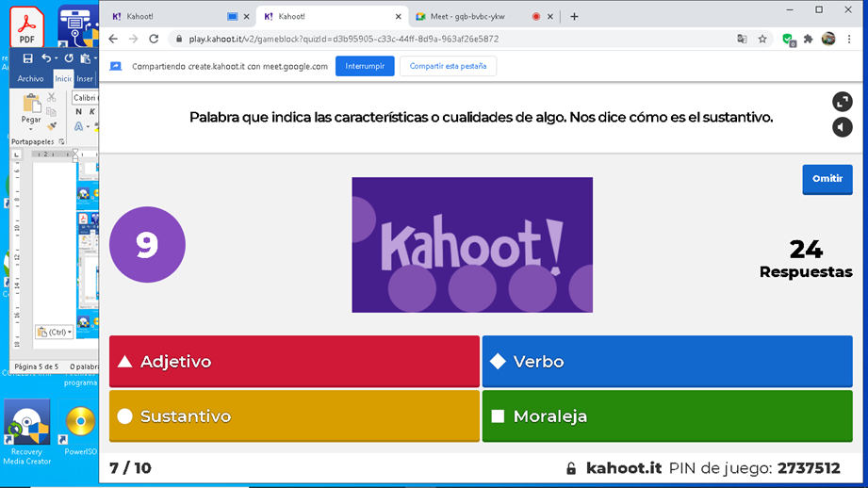Click the game PIN 2737512
The height and width of the screenshot is (488, 868).
pos(809,468)
